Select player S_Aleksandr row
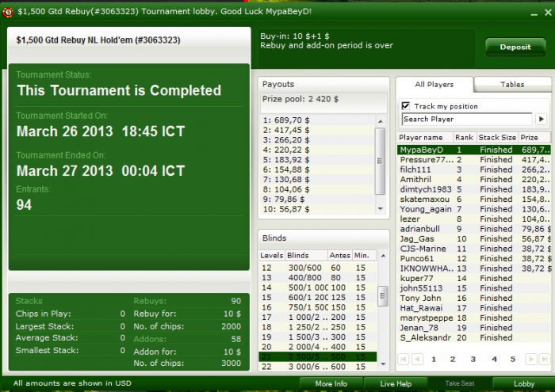 pos(474,338)
